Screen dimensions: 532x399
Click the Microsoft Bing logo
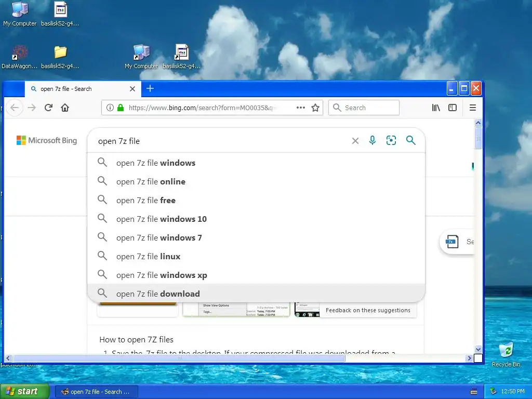47,140
